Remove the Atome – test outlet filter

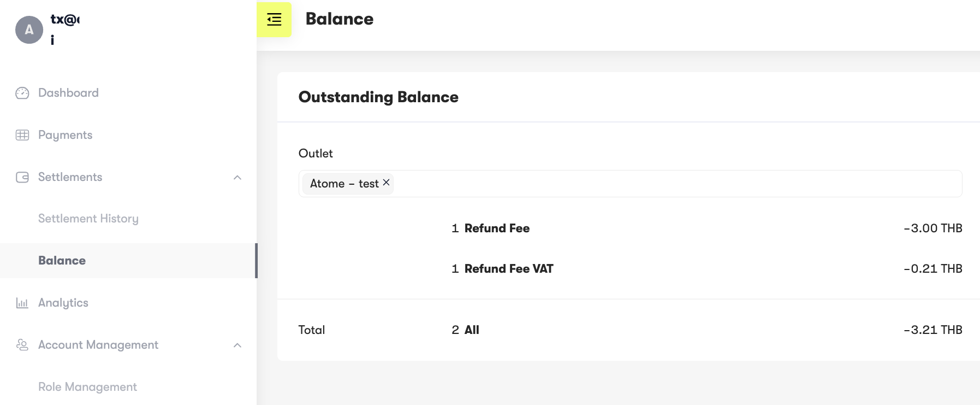[x=386, y=183]
